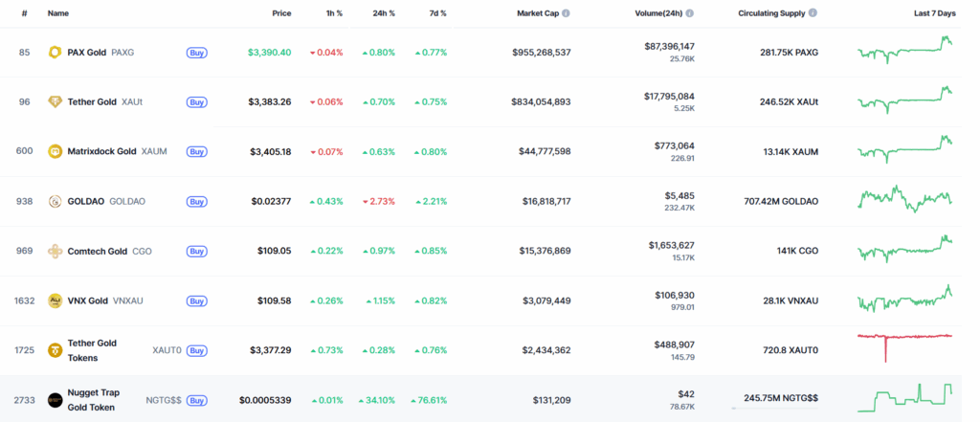Screen dimensions: 980x422
Task: Sort by Circulating Supply column header
Action: [771, 13]
